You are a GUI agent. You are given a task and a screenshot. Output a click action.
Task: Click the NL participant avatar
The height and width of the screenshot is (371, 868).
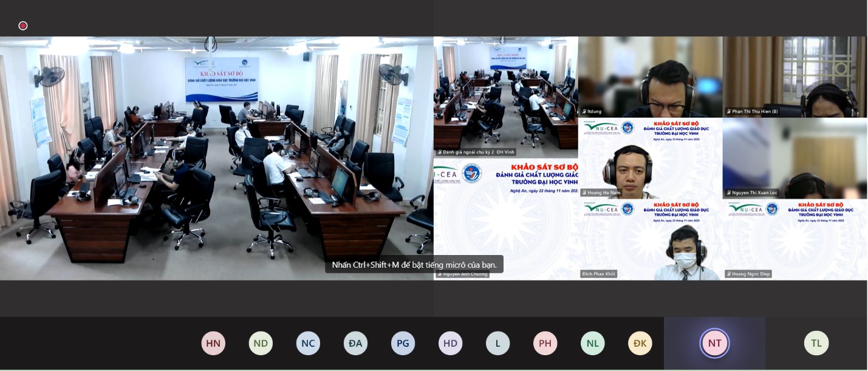click(592, 343)
